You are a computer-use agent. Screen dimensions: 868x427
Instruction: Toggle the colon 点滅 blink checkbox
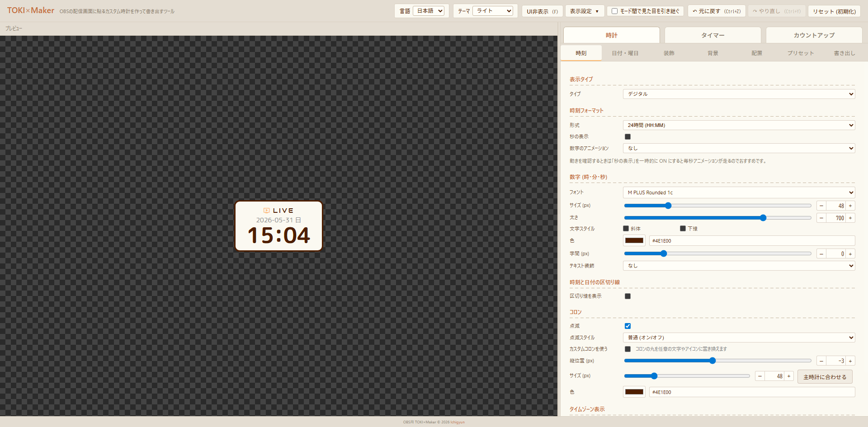tap(627, 326)
